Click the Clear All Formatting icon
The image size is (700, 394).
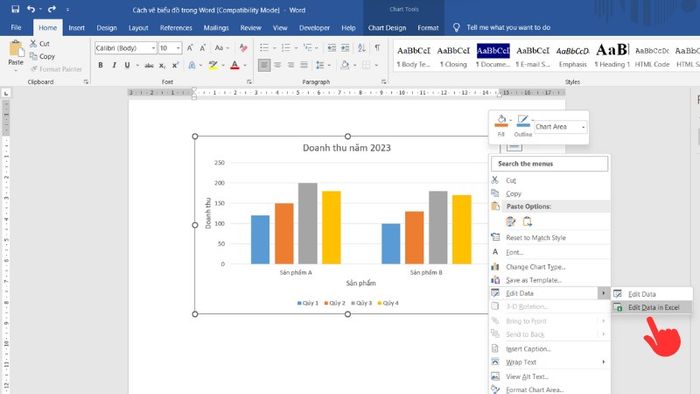(243, 48)
